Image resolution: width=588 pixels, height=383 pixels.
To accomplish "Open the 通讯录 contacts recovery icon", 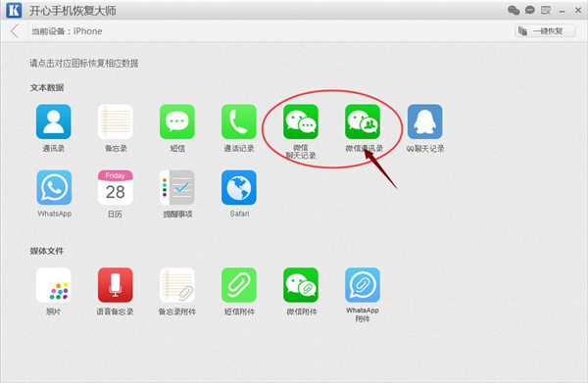I will (53, 121).
